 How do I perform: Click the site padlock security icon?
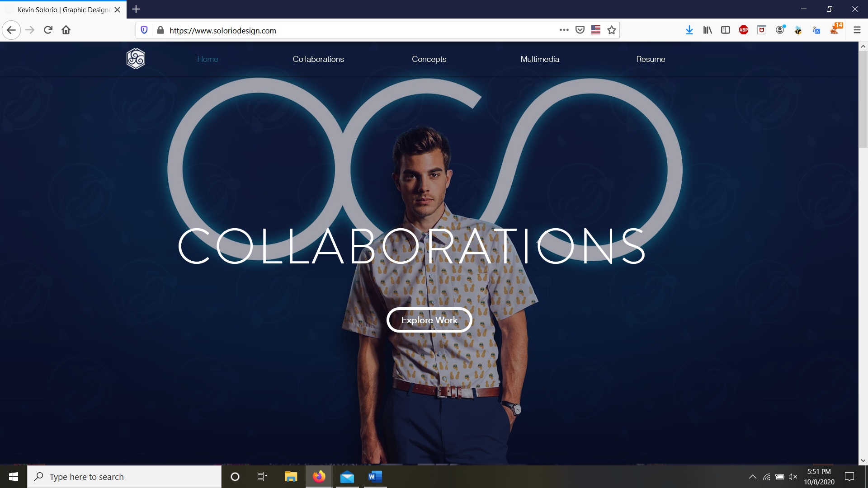click(160, 30)
